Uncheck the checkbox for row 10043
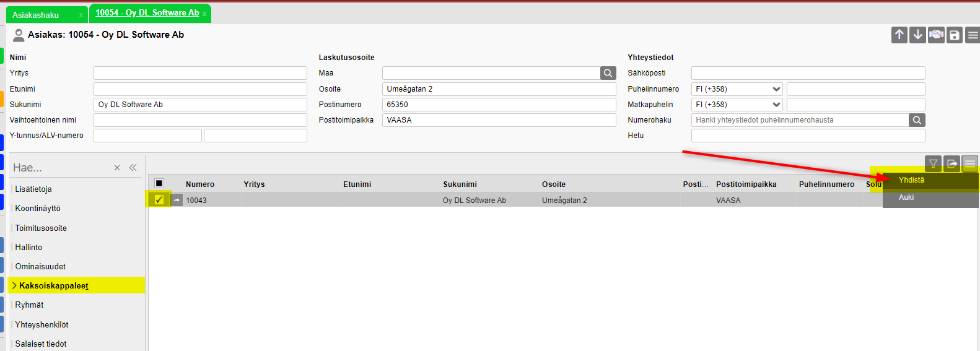The image size is (980, 351). pos(159,199)
